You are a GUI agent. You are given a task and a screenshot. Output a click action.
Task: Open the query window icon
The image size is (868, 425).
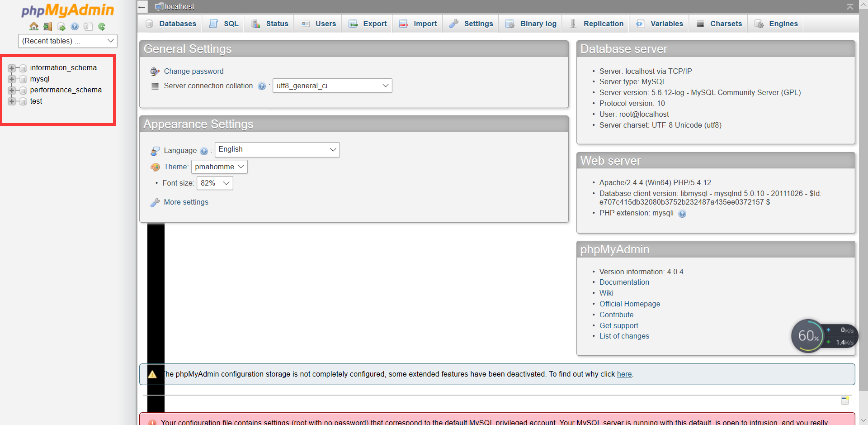coord(61,27)
